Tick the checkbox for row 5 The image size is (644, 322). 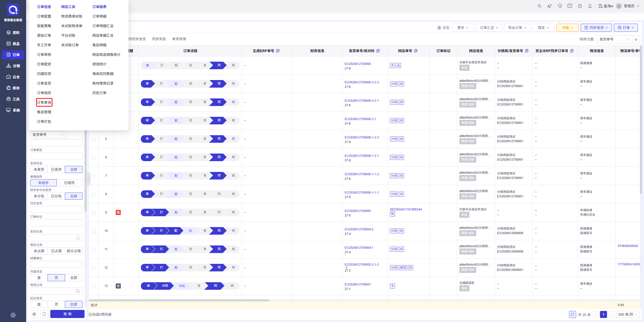94,139
